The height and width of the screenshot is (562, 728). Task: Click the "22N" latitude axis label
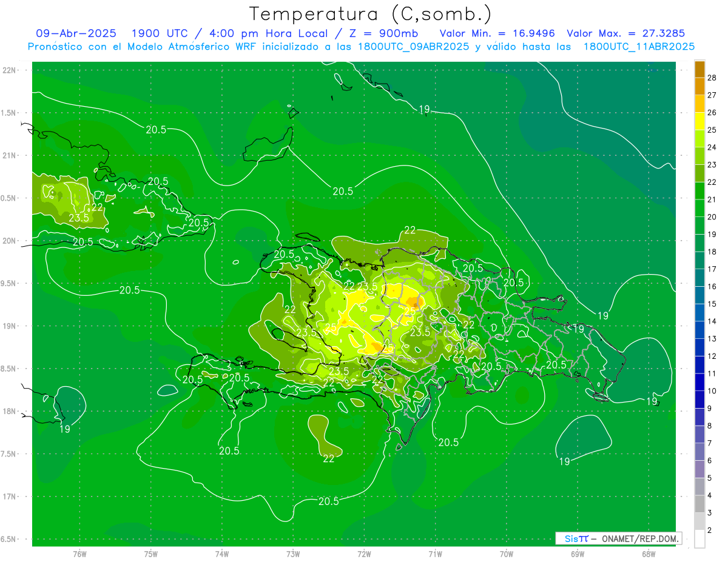coord(9,70)
